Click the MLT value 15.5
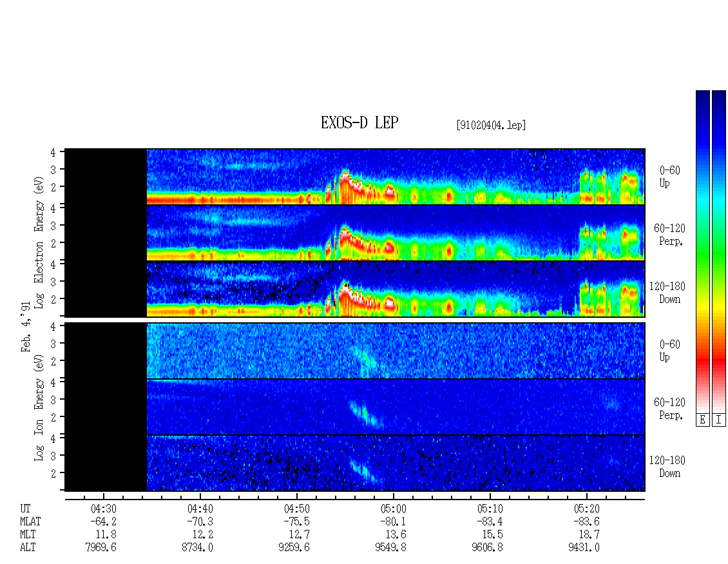The width and height of the screenshot is (728, 564). tap(493, 535)
